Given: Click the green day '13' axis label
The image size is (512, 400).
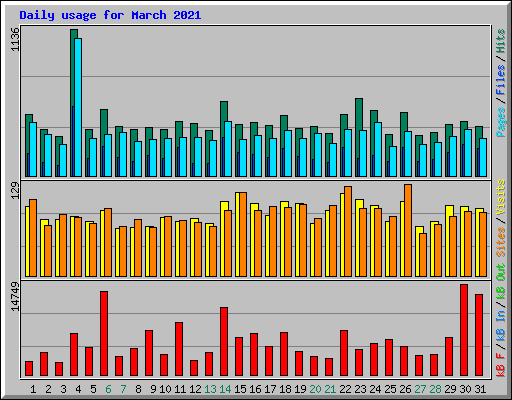Looking at the screenshot, I should tap(210, 389).
